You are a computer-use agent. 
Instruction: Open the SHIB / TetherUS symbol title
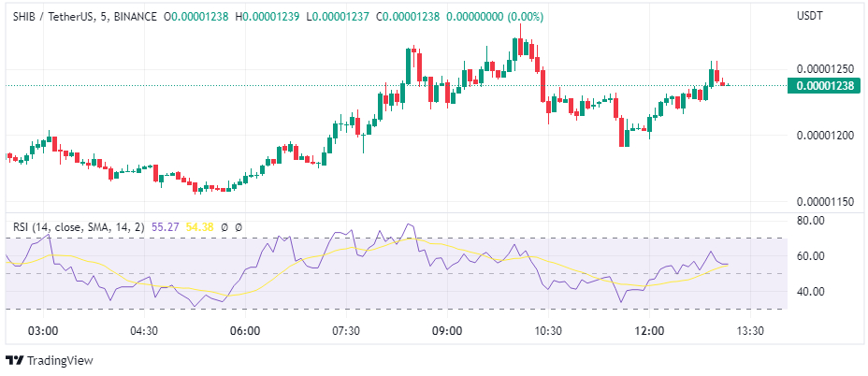point(85,17)
